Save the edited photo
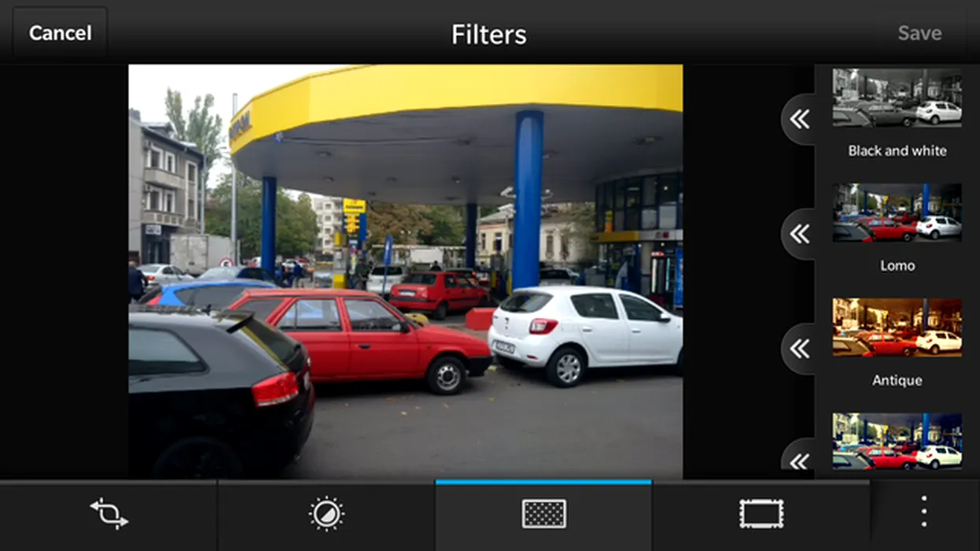 pyautogui.click(x=919, y=33)
